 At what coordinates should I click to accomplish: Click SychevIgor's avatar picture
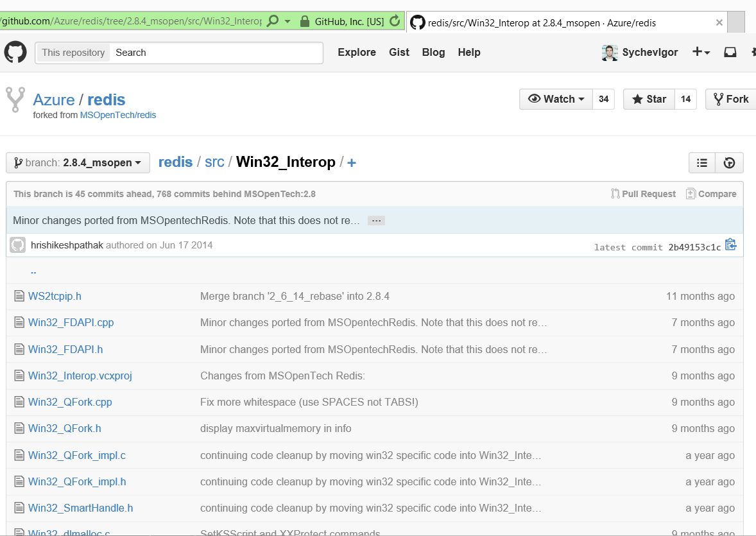(x=610, y=53)
